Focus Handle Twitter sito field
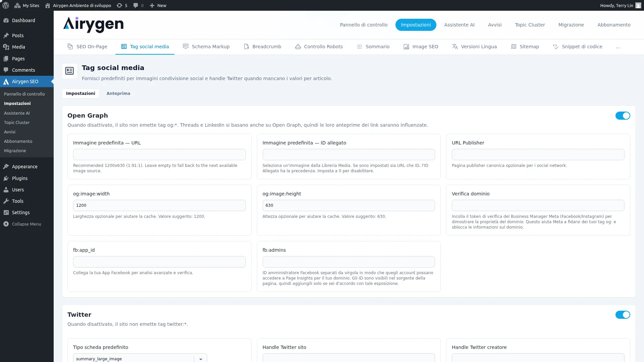Screen dimensions: 644x362 (x=348, y=358)
